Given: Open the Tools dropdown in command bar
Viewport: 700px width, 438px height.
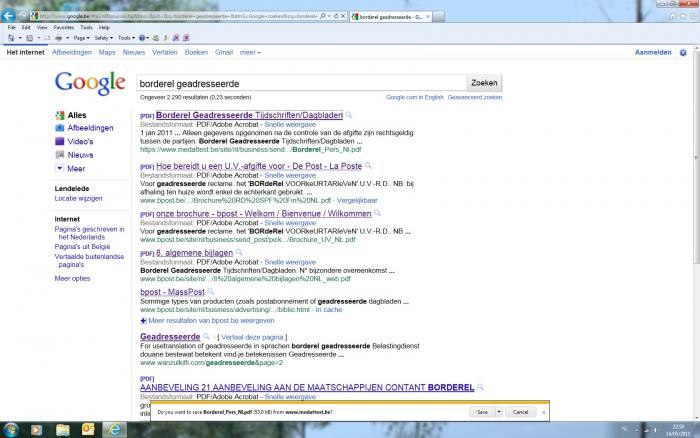Looking at the screenshot, I should [126, 38].
